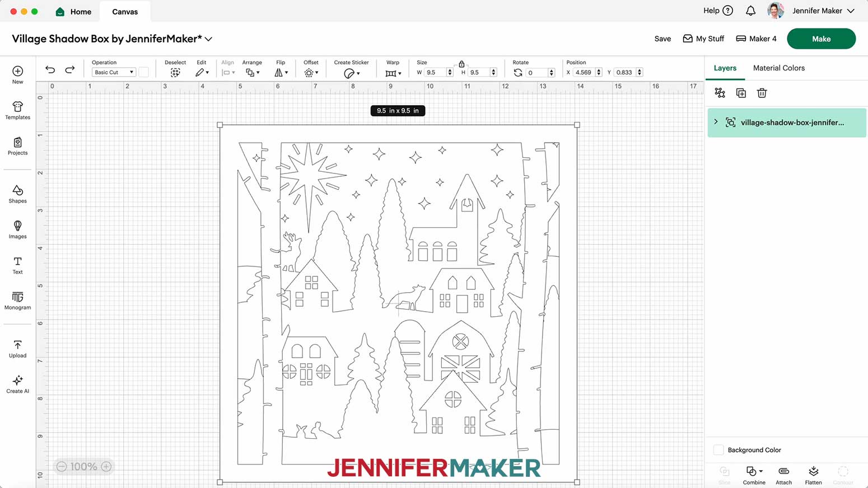Open the Images library
Screen dimensions: 868x488
tap(18, 229)
